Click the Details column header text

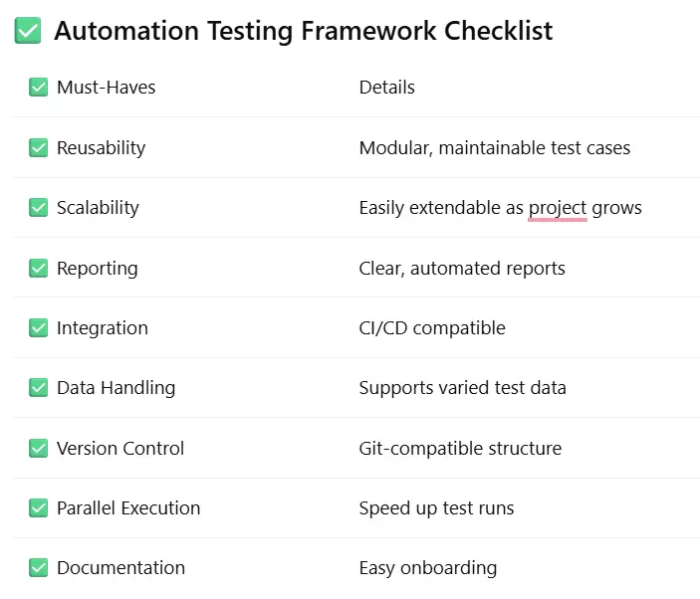[x=387, y=87]
